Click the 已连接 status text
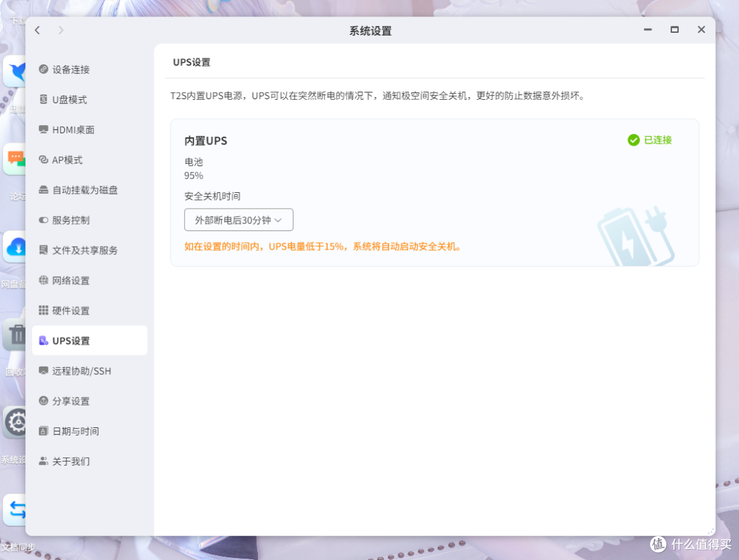Viewport: 739px width, 560px height. (x=658, y=140)
